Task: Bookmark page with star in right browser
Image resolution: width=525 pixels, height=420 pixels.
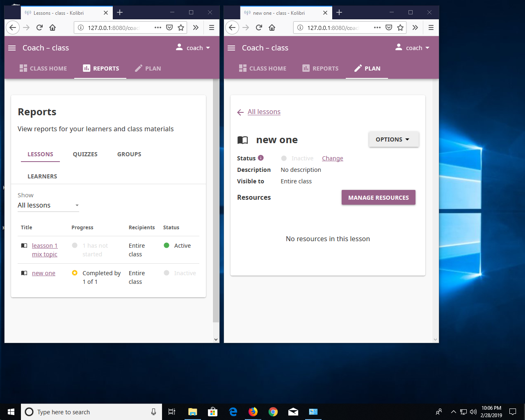Action: pyautogui.click(x=400, y=27)
